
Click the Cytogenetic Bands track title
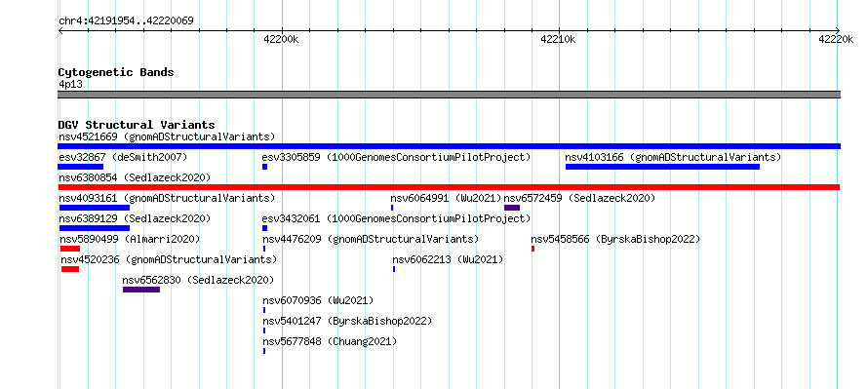(116, 72)
